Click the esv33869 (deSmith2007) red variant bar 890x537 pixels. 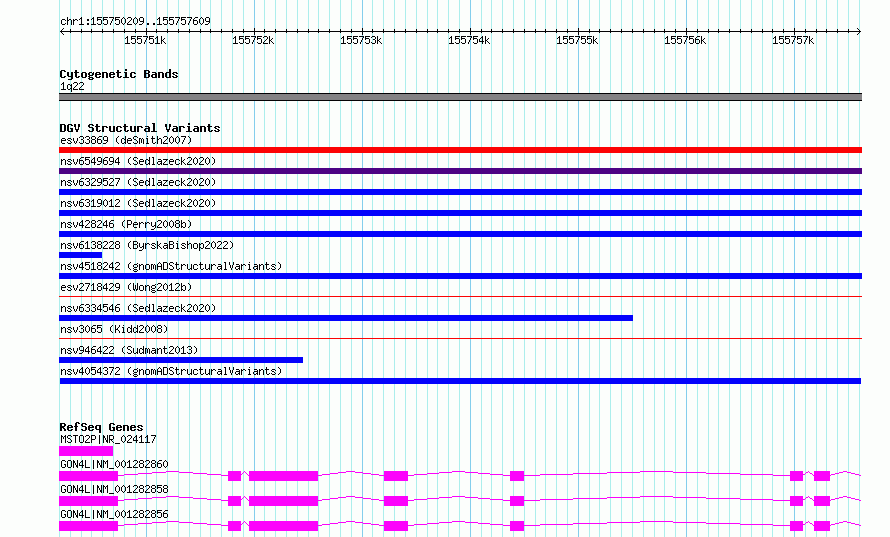[460, 150]
